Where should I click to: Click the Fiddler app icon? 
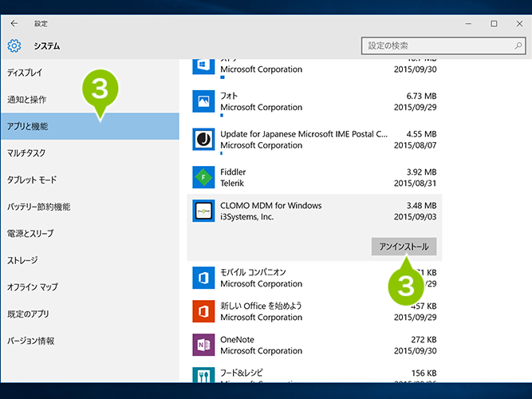pos(203,177)
